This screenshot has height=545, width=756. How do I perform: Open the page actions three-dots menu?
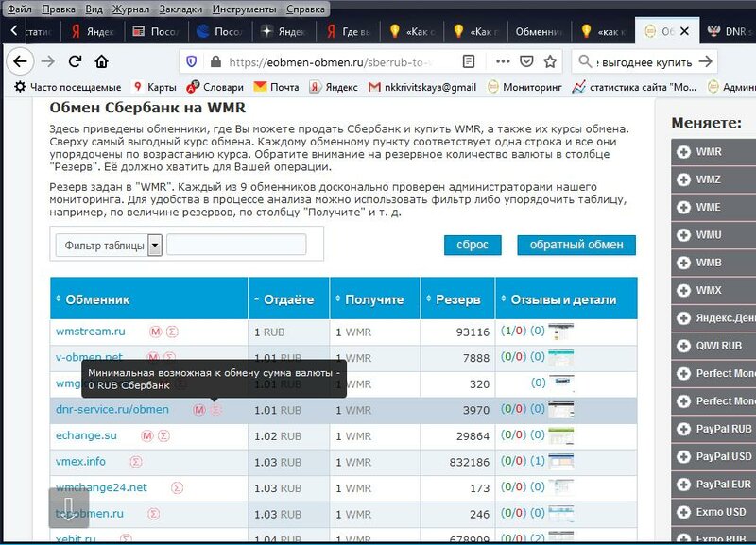(x=503, y=61)
